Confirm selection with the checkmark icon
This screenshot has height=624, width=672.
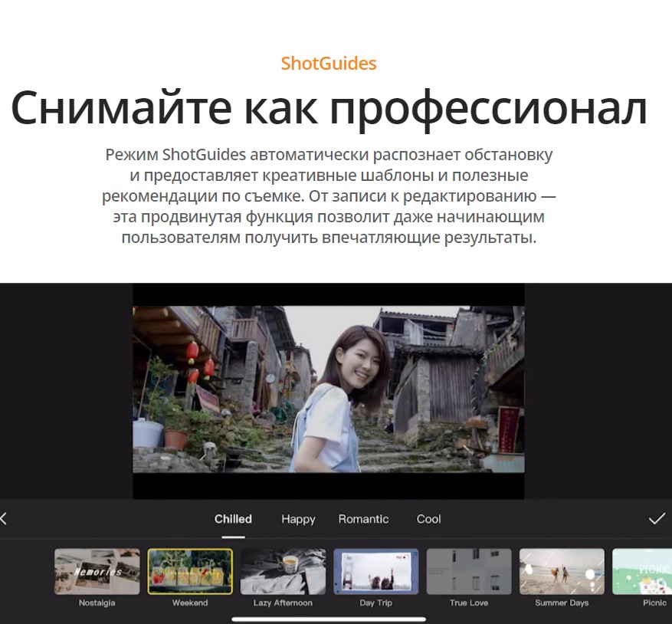[657, 519]
